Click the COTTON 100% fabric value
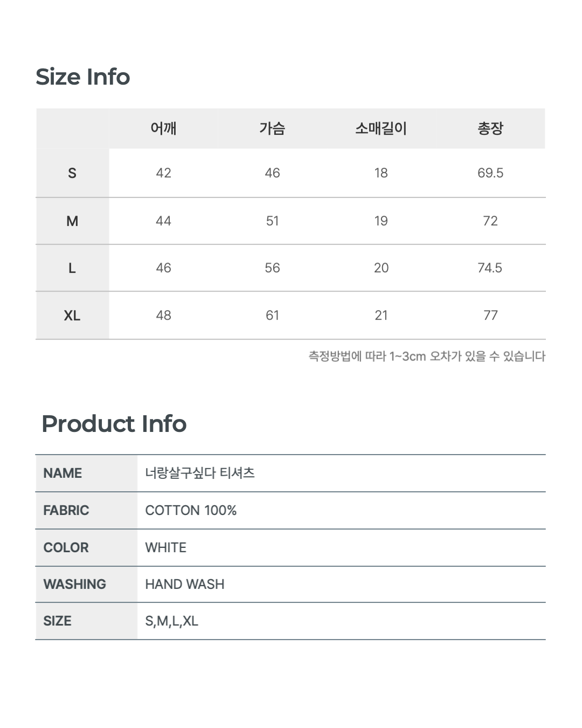 (191, 510)
